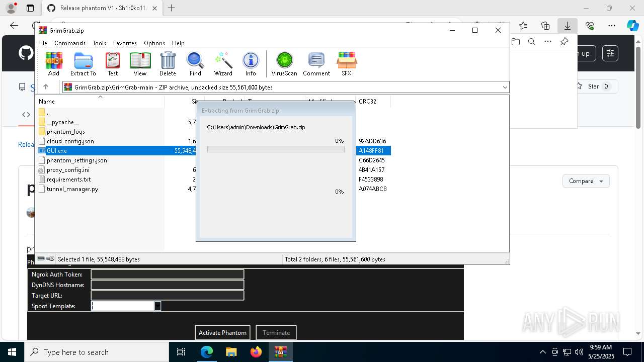Click the Info toolbar icon
The width and height of the screenshot is (644, 362).
251,64
